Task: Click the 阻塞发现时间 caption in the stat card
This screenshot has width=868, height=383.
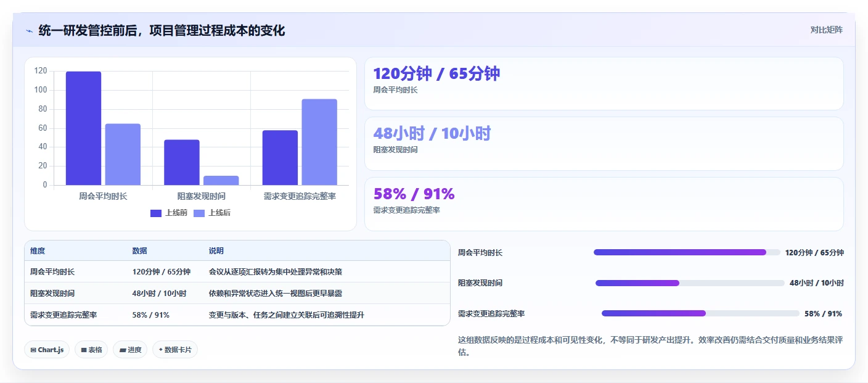Action: click(395, 150)
